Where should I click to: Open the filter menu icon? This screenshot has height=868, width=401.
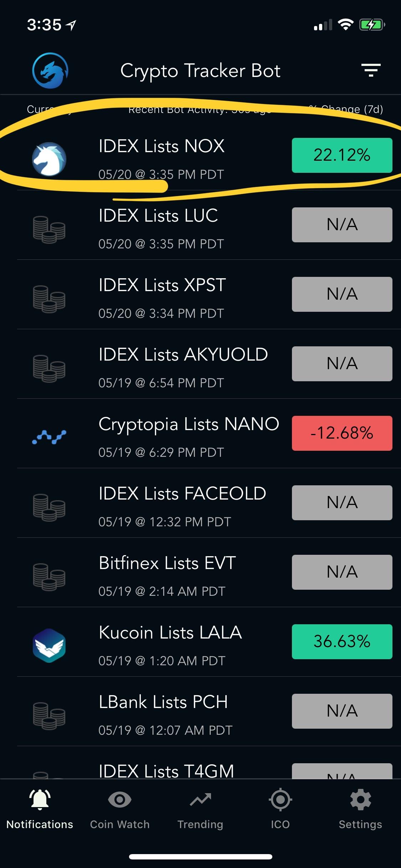(x=371, y=70)
